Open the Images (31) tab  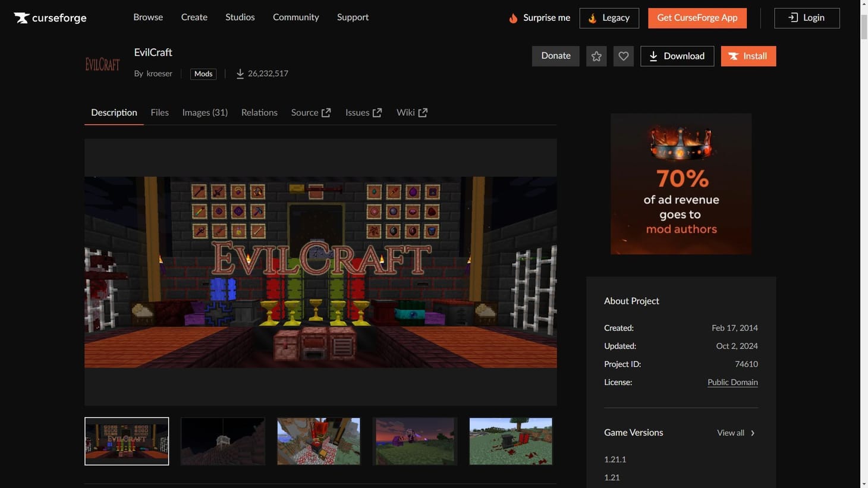coord(205,112)
